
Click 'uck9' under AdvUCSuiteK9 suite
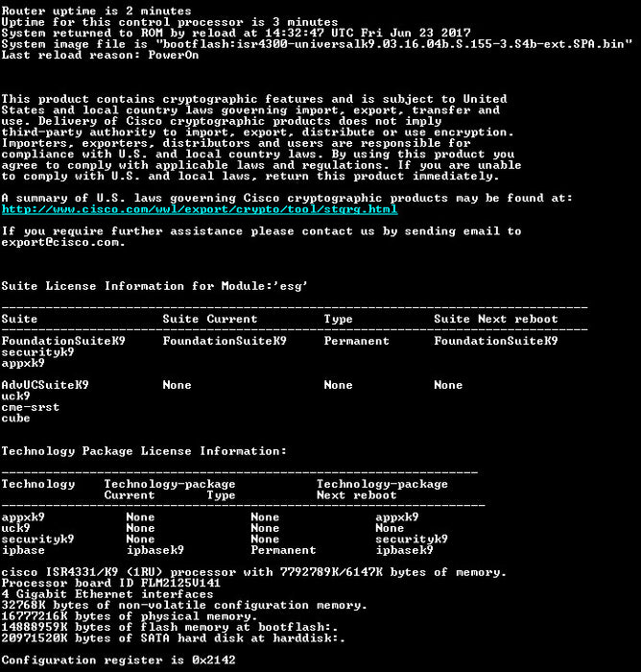click(15, 396)
